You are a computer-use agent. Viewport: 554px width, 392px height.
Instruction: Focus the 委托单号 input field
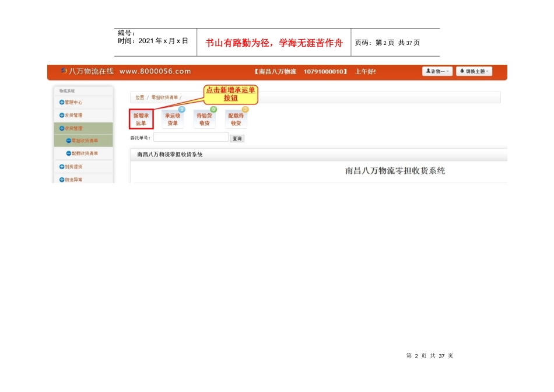pos(191,137)
